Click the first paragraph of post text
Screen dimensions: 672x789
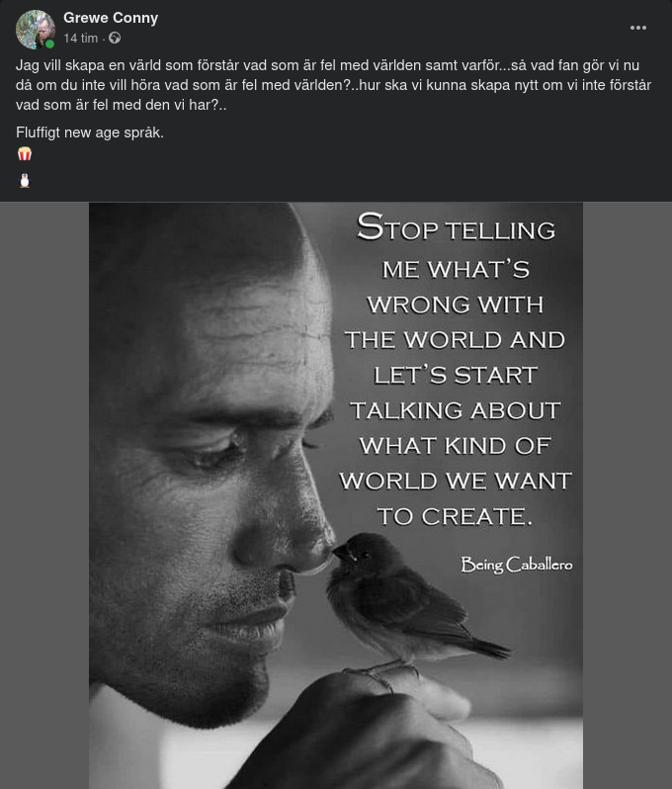(x=333, y=85)
